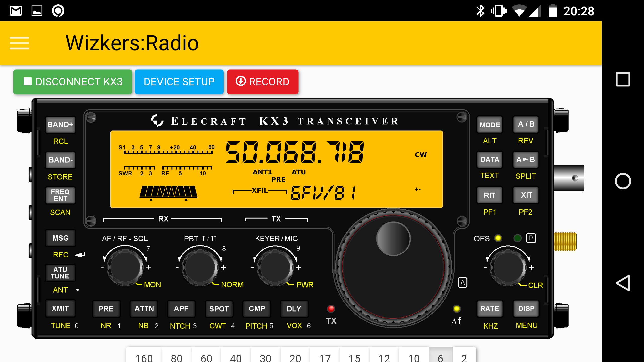The image size is (644, 362).
Task: Click the yellow VOX label
Action: (294, 326)
